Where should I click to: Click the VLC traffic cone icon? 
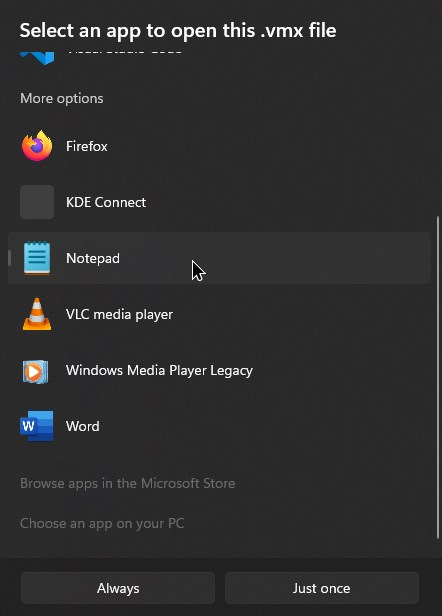click(x=37, y=314)
